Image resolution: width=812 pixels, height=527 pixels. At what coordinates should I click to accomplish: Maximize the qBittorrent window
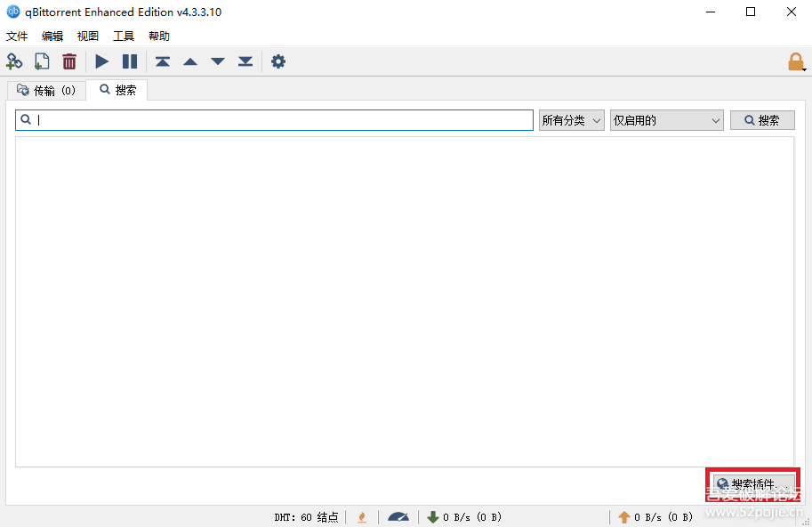point(751,12)
